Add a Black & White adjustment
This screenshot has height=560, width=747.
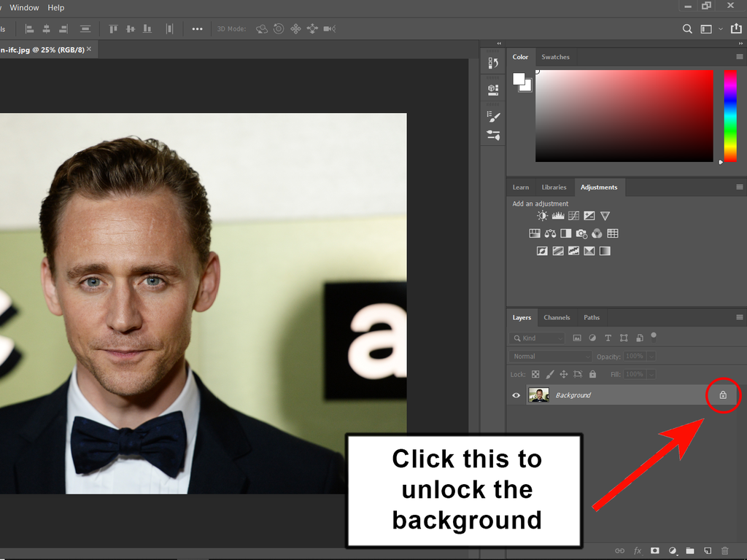(565, 233)
